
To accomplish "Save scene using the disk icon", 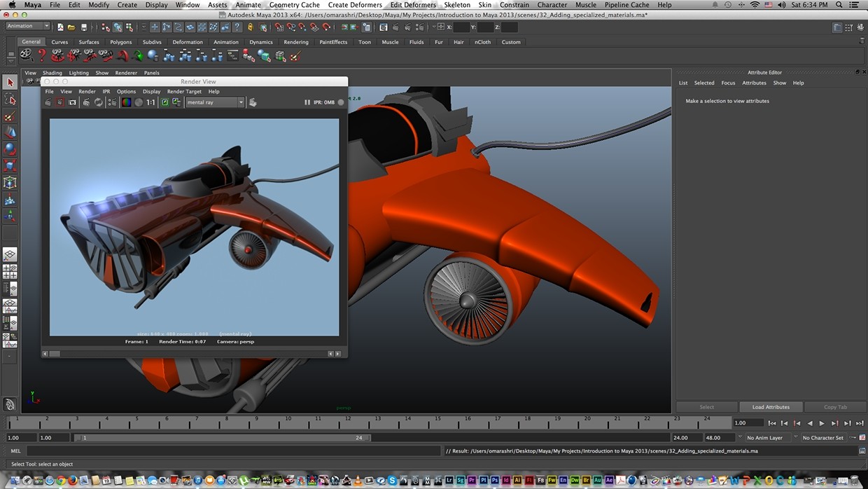I will [x=84, y=27].
